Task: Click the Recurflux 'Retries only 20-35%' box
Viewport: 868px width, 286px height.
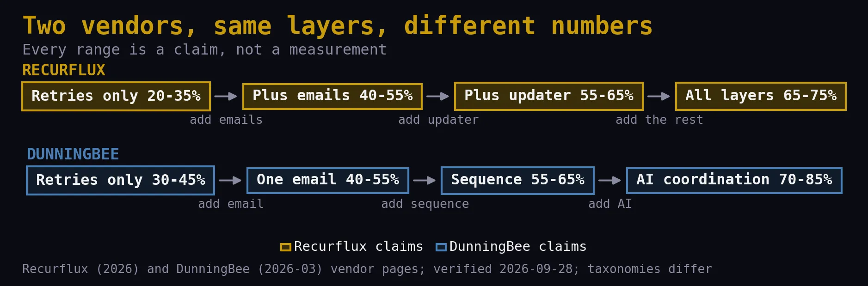Action: coord(116,96)
